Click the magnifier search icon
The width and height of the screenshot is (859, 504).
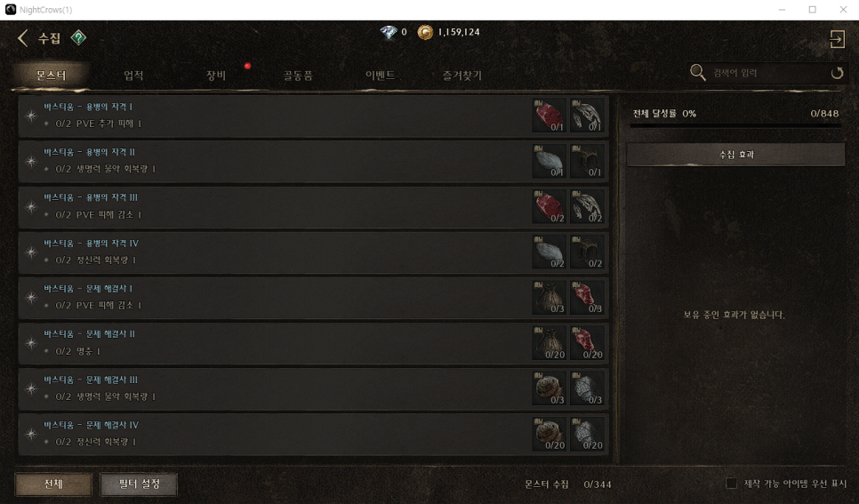[x=697, y=72]
